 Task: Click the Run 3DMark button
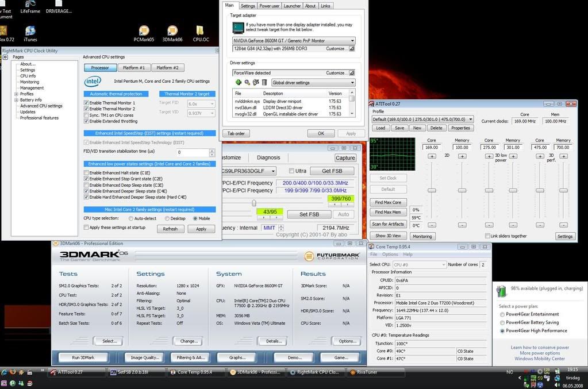83,357
